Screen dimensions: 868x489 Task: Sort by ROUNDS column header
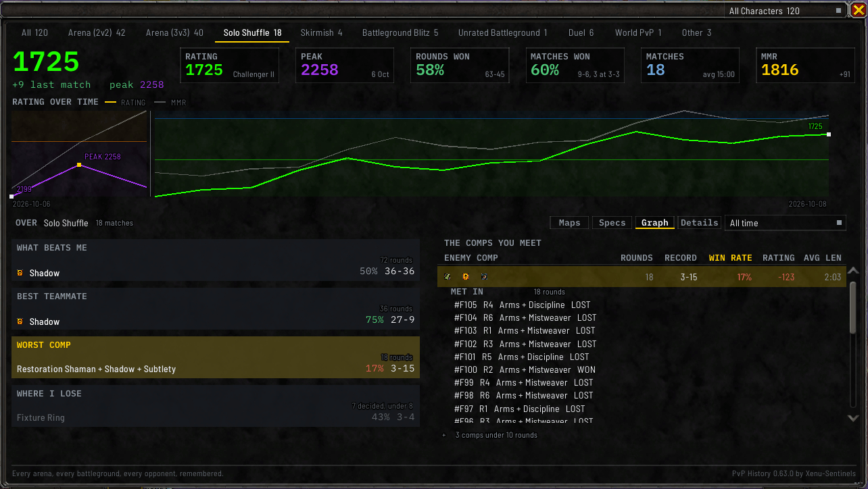tap(637, 258)
